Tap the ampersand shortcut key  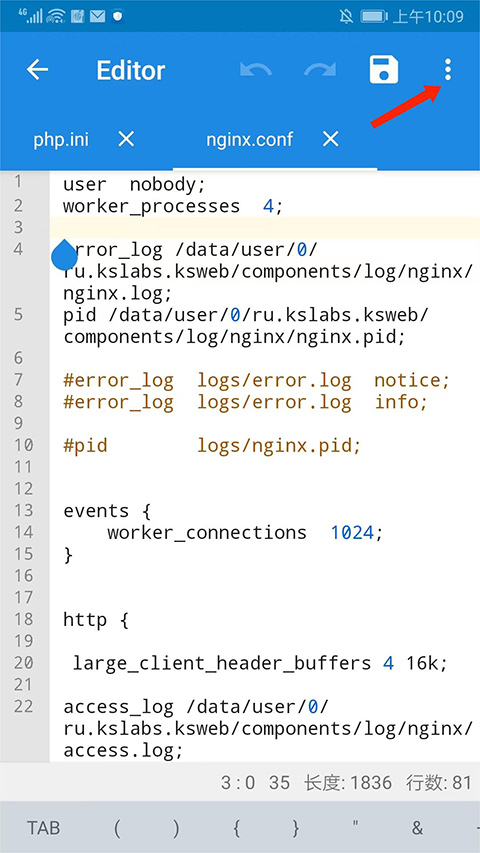(x=417, y=828)
